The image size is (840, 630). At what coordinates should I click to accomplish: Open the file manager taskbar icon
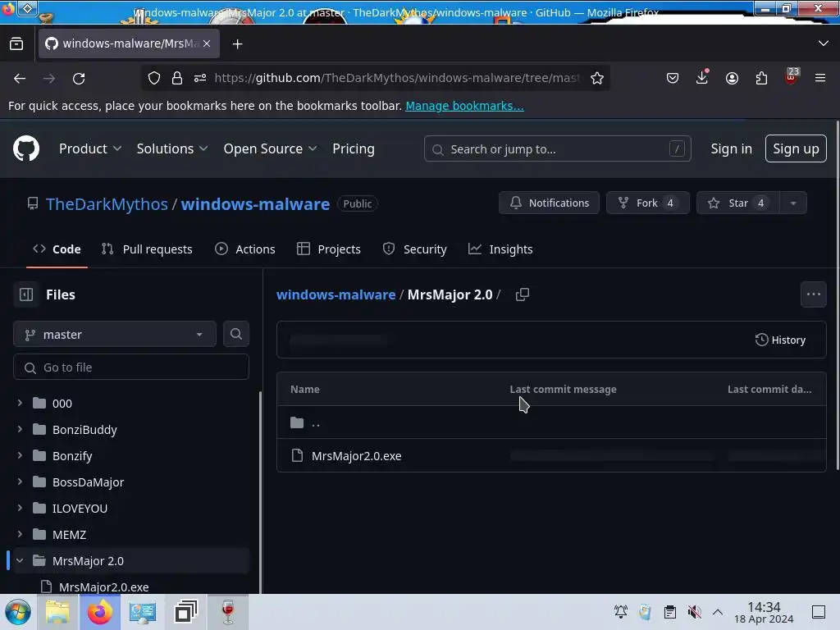tap(57, 612)
